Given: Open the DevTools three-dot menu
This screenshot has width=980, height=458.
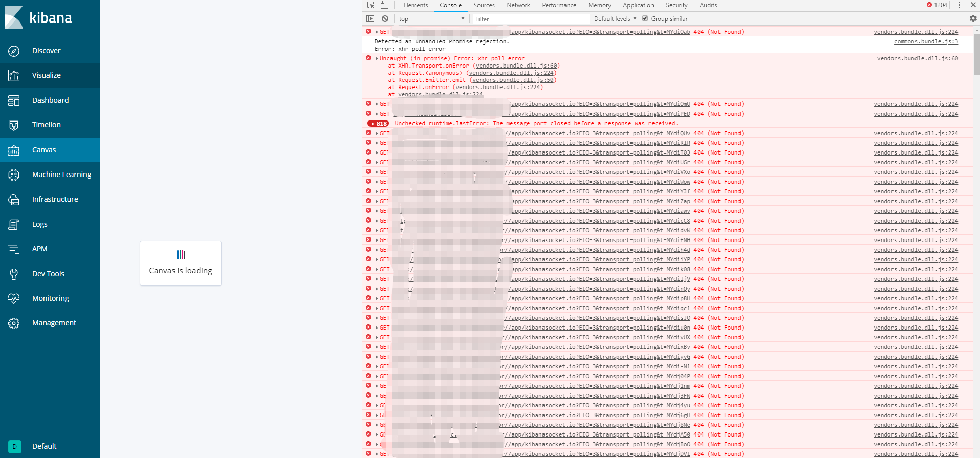Looking at the screenshot, I should 959,5.
